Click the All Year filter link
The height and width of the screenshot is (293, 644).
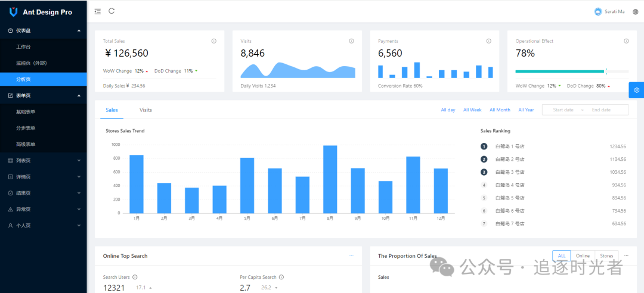click(x=526, y=110)
